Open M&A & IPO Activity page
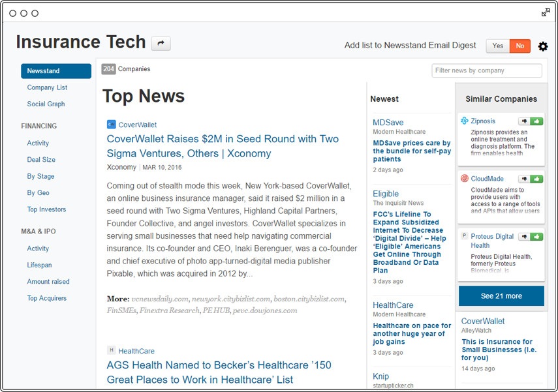Image resolution: width=558 pixels, height=392 pixels. pyautogui.click(x=38, y=249)
